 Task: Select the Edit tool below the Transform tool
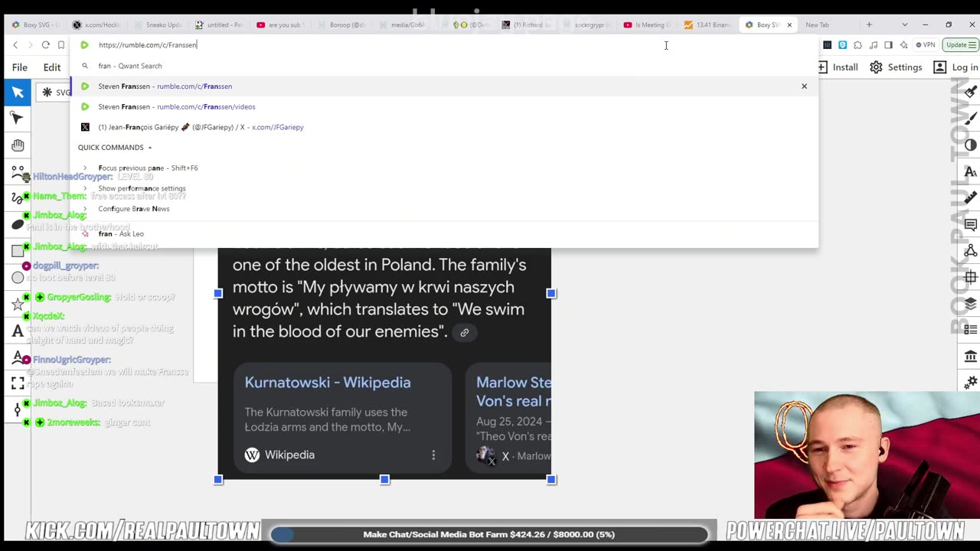pos(18,118)
